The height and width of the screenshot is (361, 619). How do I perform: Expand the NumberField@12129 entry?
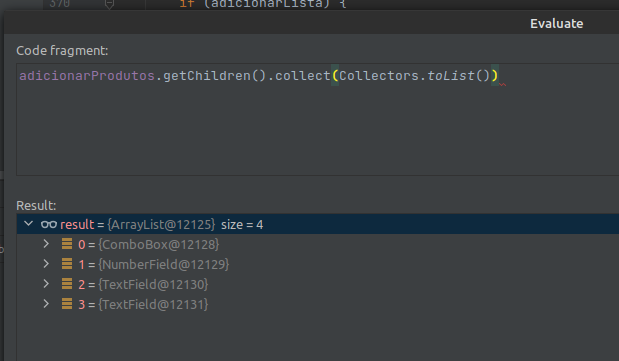[x=46, y=263]
